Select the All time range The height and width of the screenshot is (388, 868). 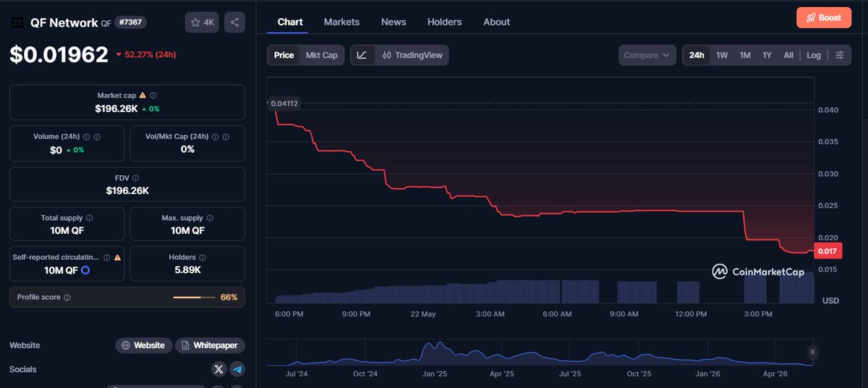pyautogui.click(x=788, y=55)
